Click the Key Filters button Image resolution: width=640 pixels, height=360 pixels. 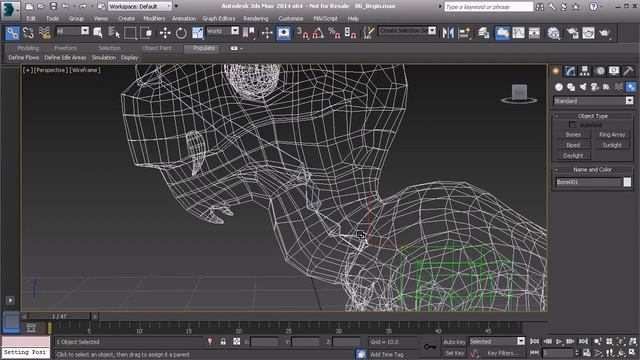pyautogui.click(x=503, y=353)
